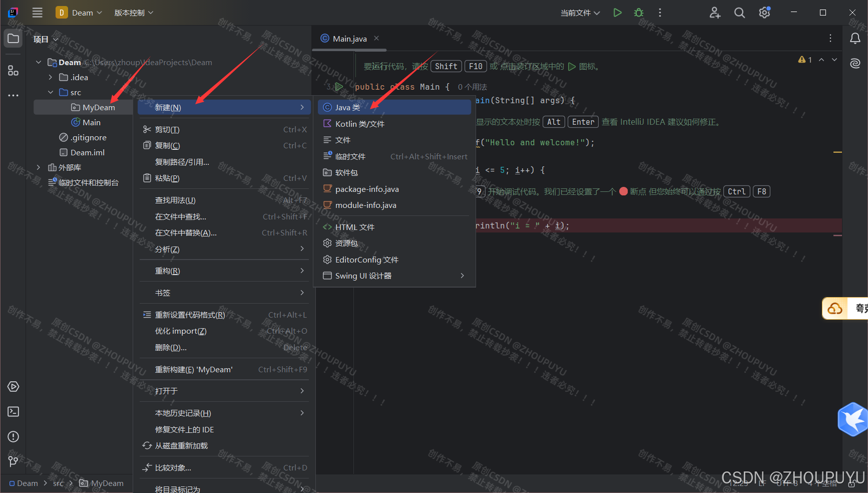Close the Main.java editor tab
The height and width of the screenshot is (493, 868).
pos(376,38)
